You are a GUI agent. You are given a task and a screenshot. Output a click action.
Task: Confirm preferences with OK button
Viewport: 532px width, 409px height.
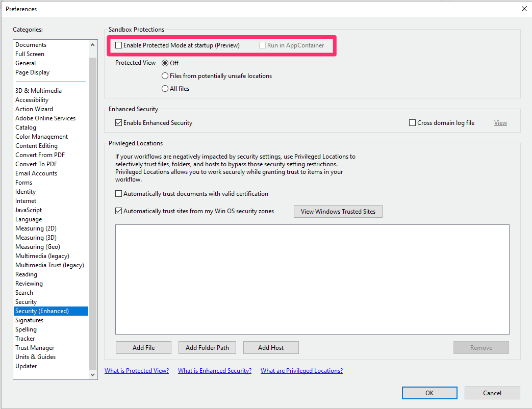point(429,393)
